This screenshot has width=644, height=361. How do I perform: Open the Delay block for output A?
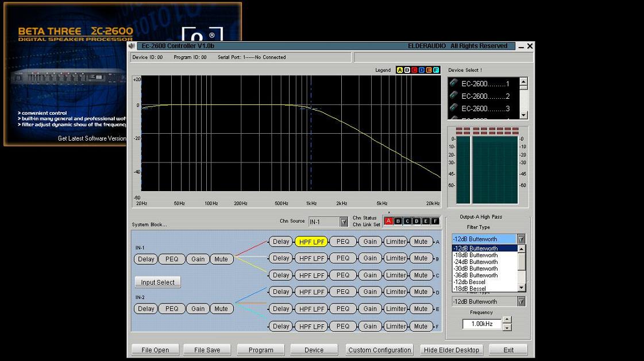pyautogui.click(x=281, y=242)
